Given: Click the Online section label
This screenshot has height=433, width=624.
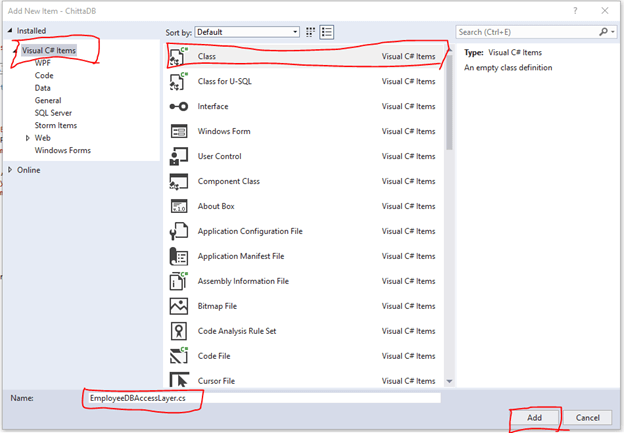Looking at the screenshot, I should tap(29, 170).
